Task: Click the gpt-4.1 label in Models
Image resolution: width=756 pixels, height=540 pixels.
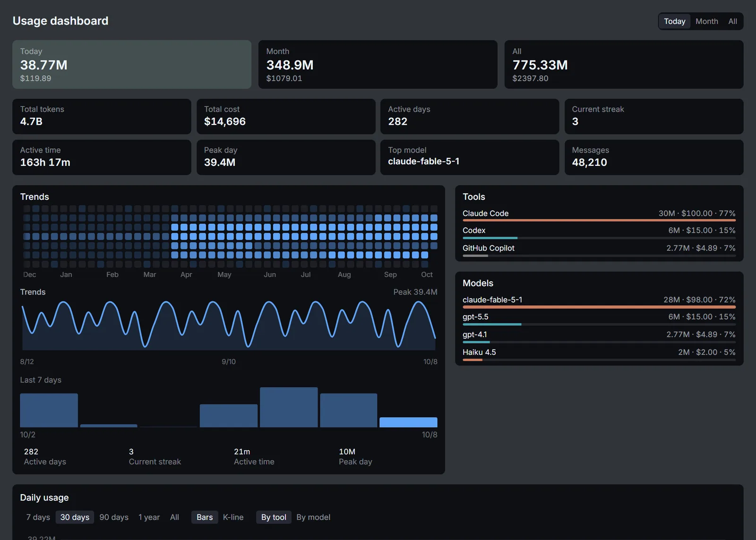Action: point(474,334)
